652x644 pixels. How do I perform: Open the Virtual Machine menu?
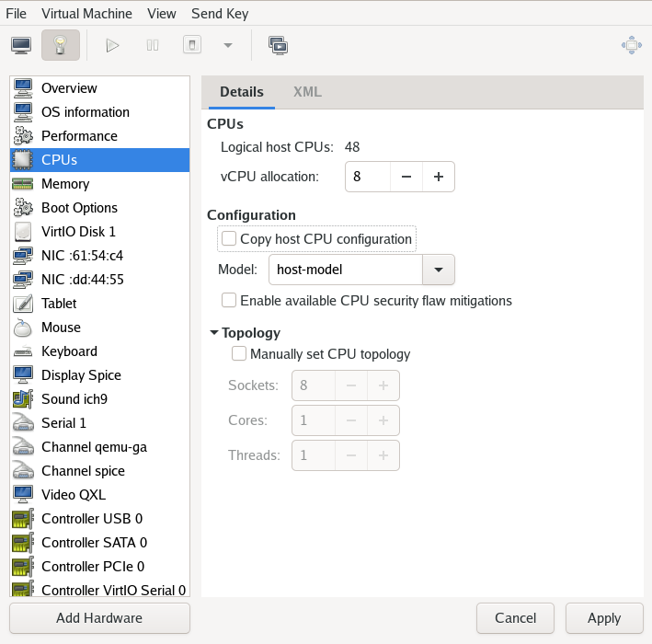point(87,14)
